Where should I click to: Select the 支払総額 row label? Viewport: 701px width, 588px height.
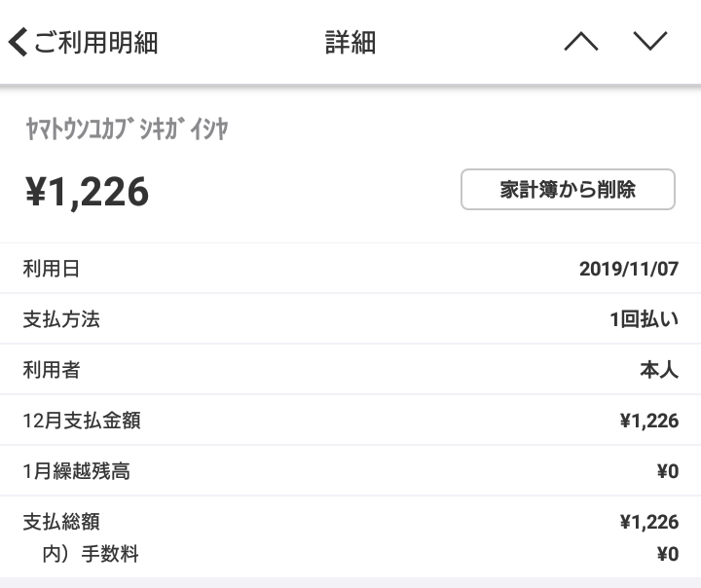61,522
